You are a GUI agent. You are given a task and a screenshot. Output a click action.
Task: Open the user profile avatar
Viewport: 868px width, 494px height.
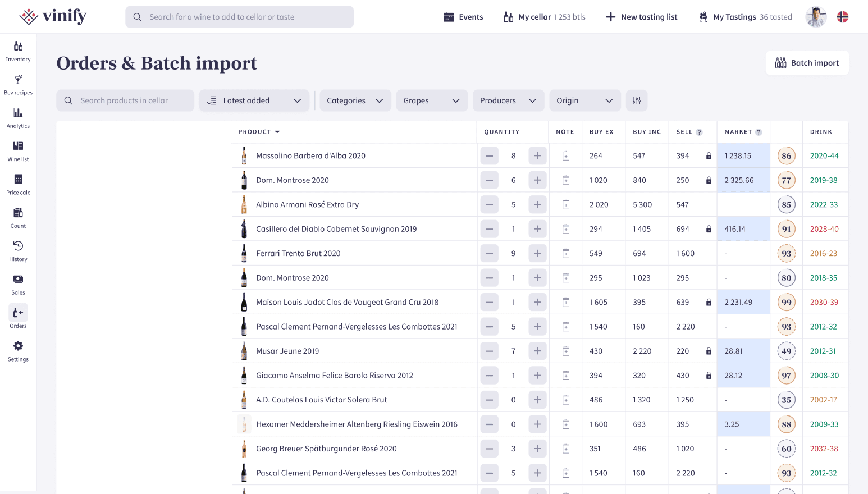(816, 17)
